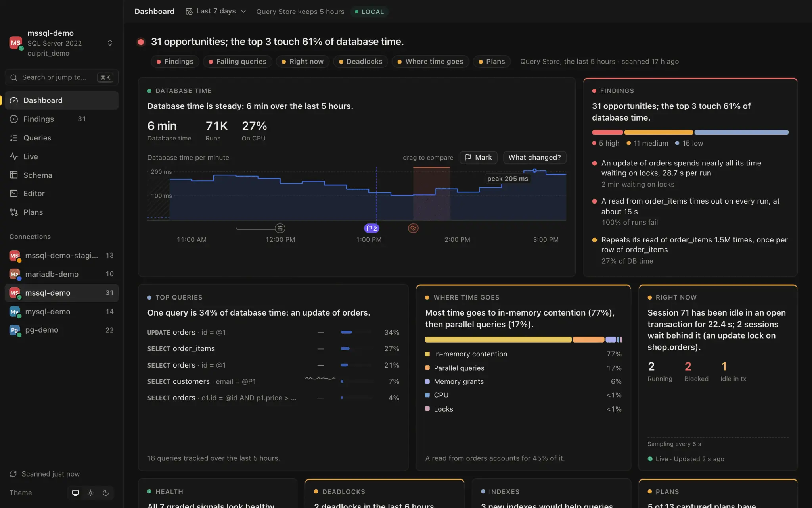The height and width of the screenshot is (508, 812).
Task: Open the SELECT order_items query row
Action: tap(273, 349)
